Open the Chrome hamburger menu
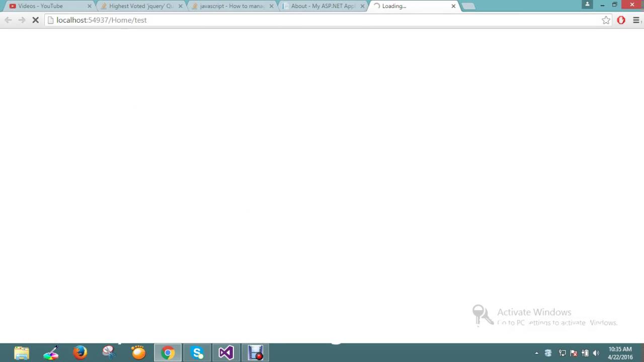This screenshot has width=644, height=362. 636,20
